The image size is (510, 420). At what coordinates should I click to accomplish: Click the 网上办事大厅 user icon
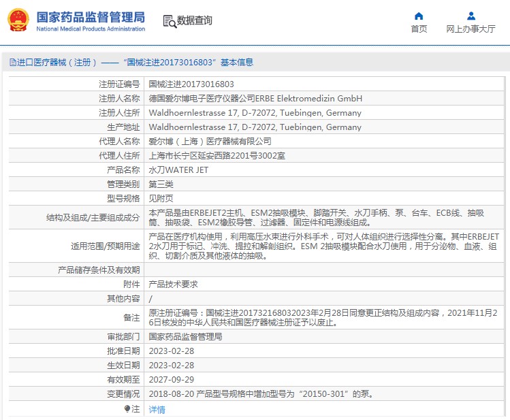(x=471, y=16)
